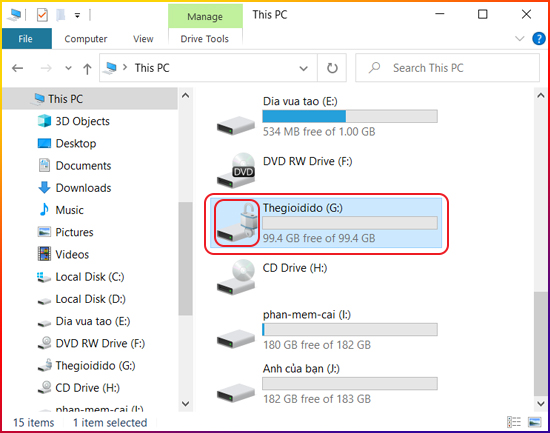Open Downloads in the navigation pane
Screen dimensions: 550x433
pyautogui.click(x=74, y=188)
